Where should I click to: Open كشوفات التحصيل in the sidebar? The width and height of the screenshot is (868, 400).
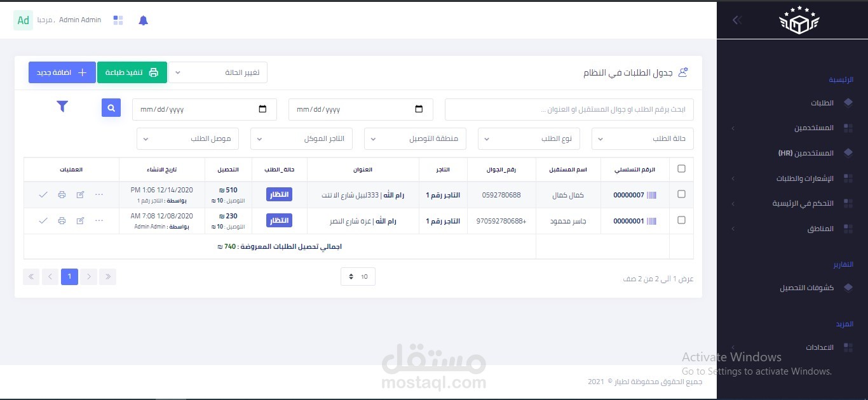coord(792,288)
